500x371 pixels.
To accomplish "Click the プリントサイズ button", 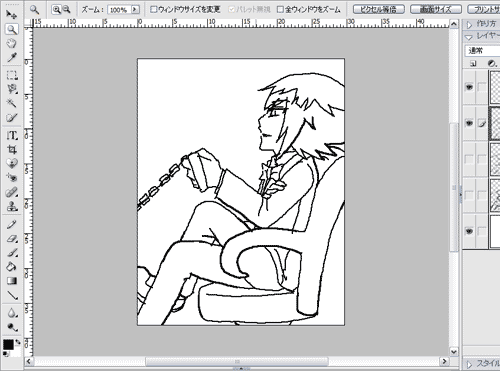I will 484,9.
